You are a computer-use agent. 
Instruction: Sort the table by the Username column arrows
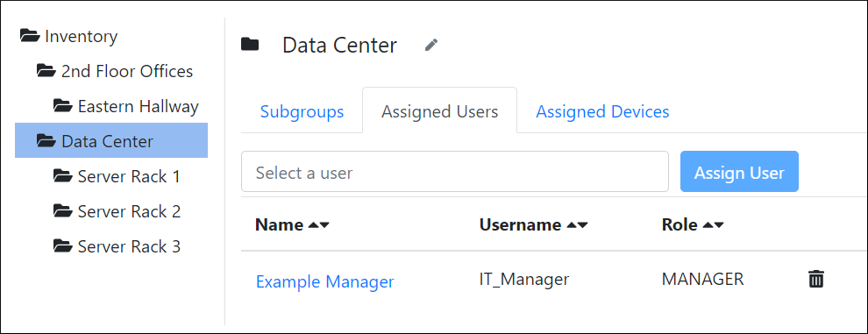578,225
